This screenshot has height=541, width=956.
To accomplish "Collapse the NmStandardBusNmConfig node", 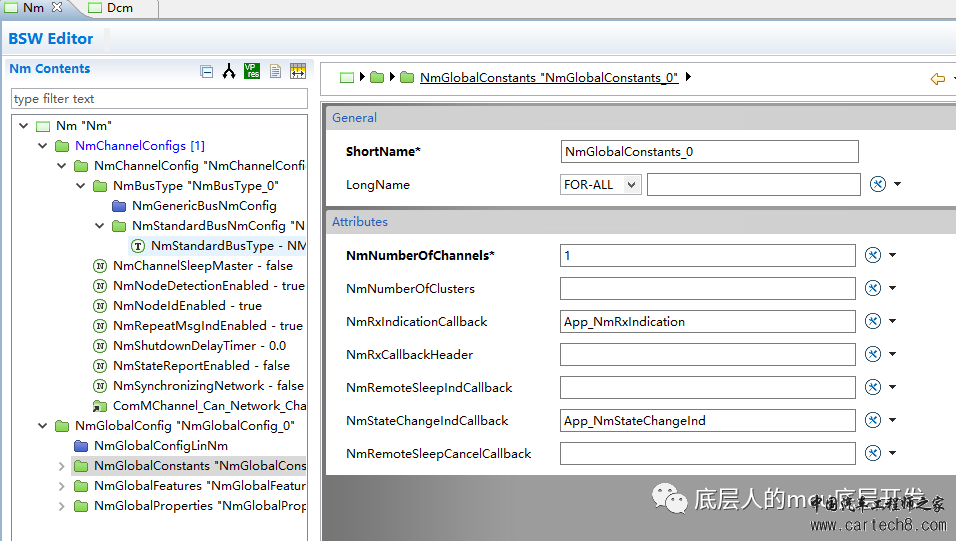I will pyautogui.click(x=99, y=226).
